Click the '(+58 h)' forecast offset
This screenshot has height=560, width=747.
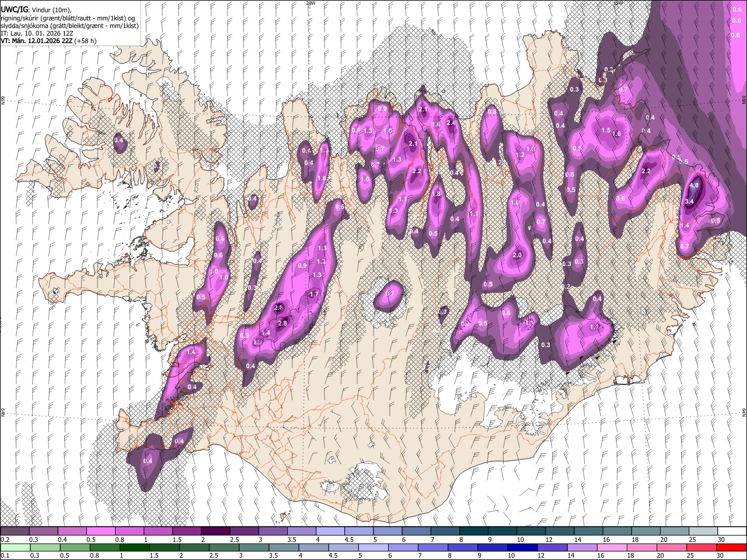[85, 41]
